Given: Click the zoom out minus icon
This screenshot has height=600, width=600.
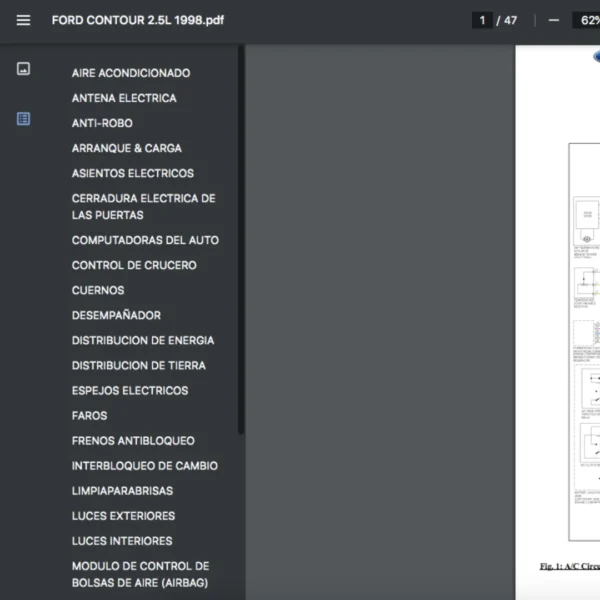Looking at the screenshot, I should 553,20.
